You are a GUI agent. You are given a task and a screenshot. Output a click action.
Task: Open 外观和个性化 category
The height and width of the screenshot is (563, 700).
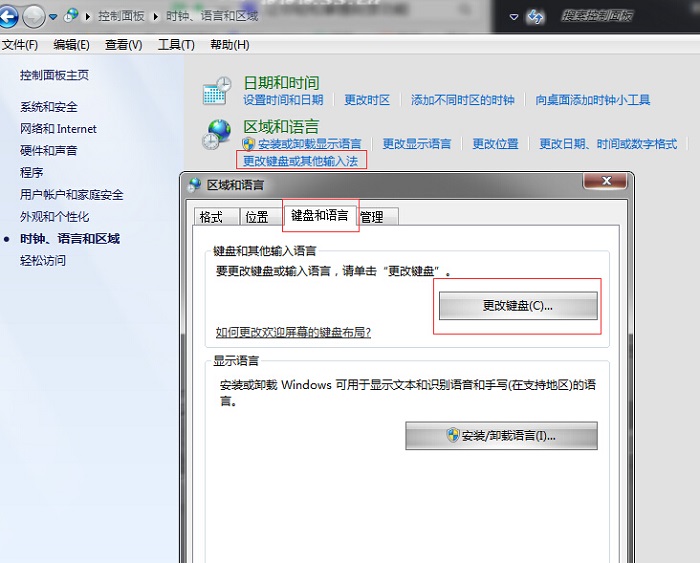tap(54, 217)
